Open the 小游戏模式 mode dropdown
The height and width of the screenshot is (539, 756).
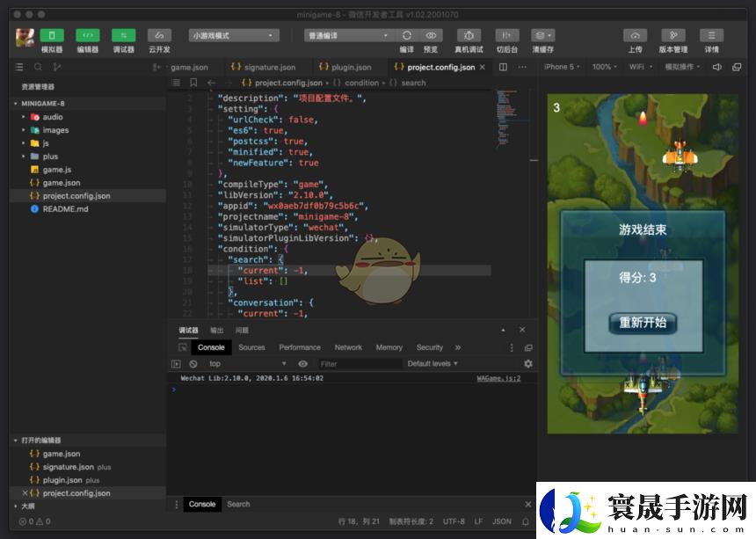pyautogui.click(x=234, y=35)
